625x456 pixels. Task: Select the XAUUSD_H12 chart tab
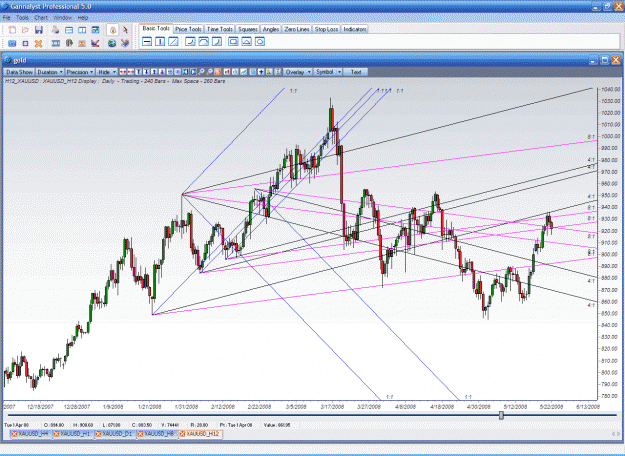tap(199, 433)
